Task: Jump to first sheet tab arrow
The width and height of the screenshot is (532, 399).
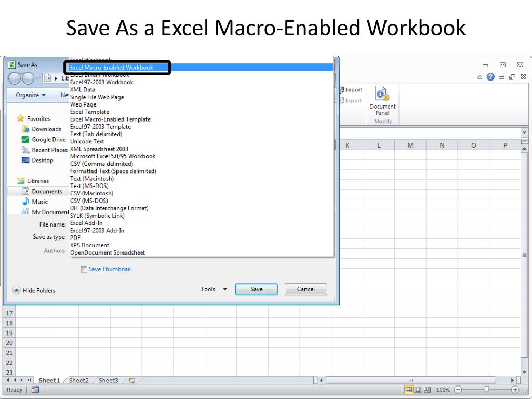Action: [7, 380]
